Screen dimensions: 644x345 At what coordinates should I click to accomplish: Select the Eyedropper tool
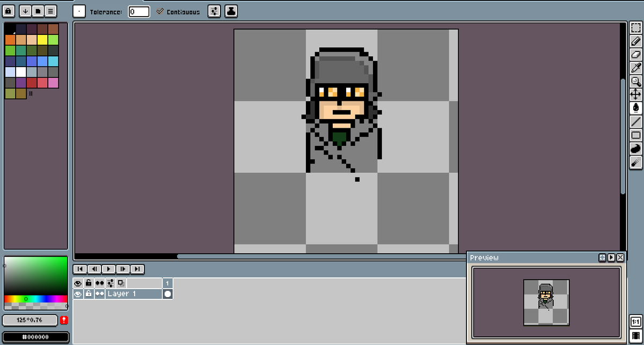636,68
